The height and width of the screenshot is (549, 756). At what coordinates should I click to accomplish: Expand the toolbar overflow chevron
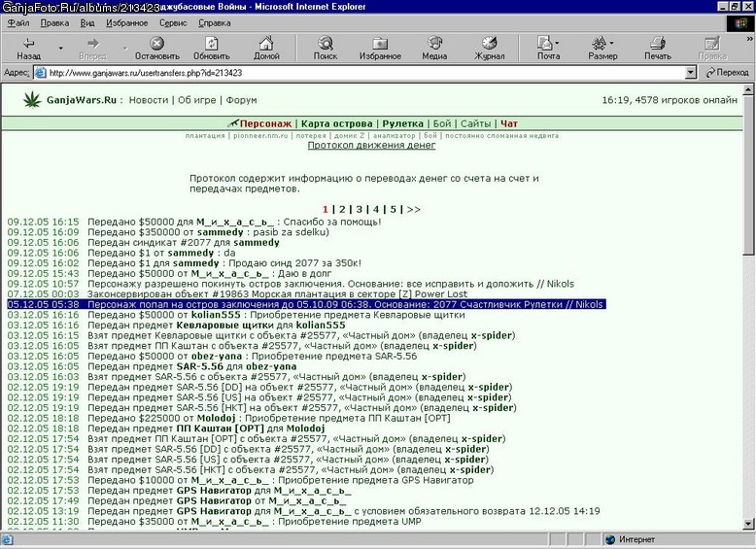[750, 39]
